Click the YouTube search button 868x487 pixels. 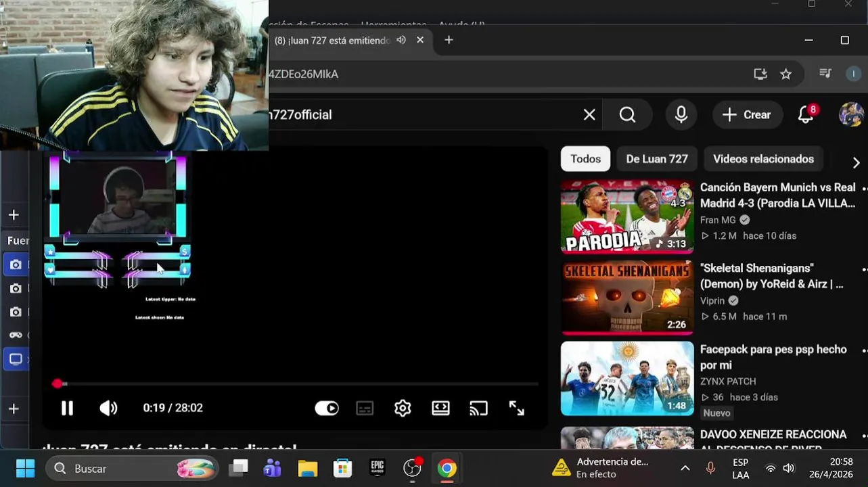[x=627, y=115]
